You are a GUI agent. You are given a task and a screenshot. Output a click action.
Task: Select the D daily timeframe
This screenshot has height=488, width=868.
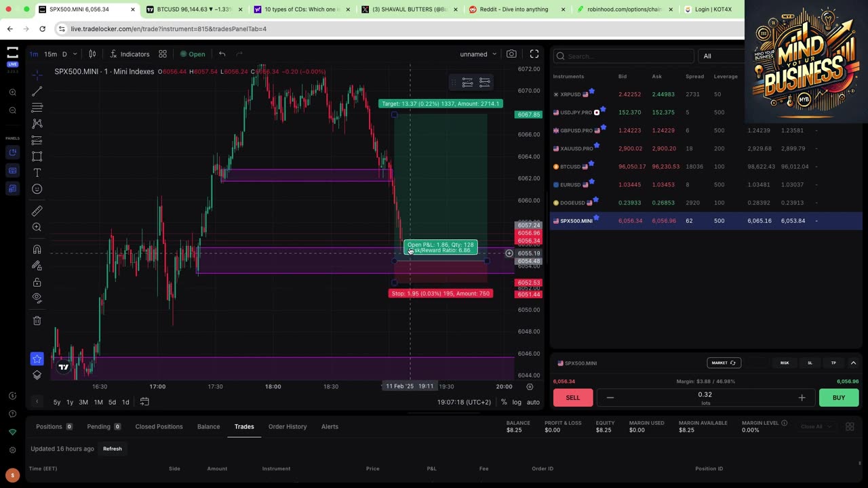(64, 54)
